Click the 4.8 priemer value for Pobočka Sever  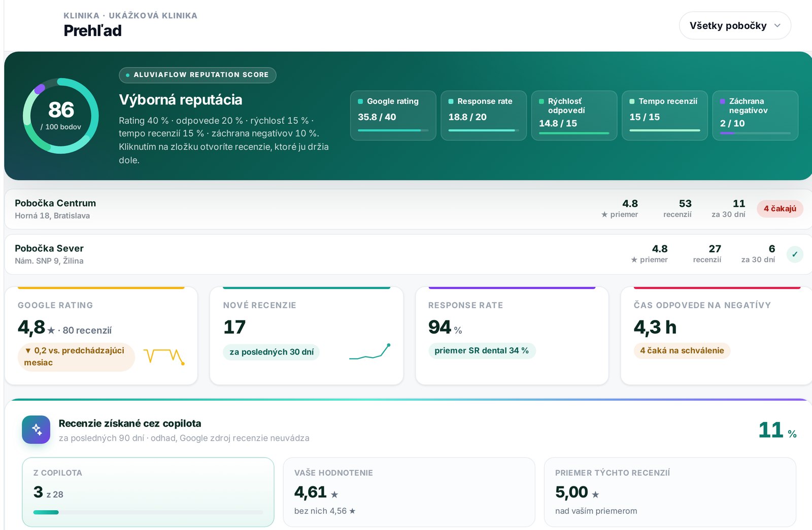[x=649, y=254]
